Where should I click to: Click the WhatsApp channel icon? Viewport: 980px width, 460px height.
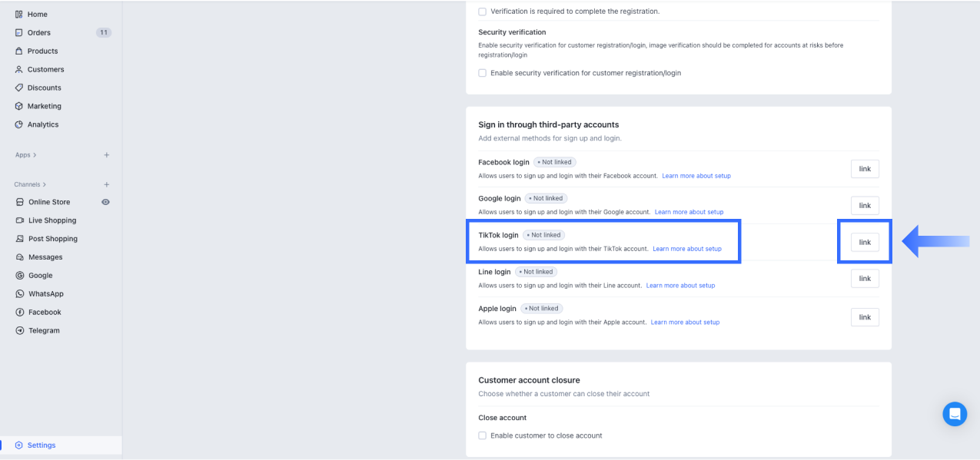click(x=21, y=294)
